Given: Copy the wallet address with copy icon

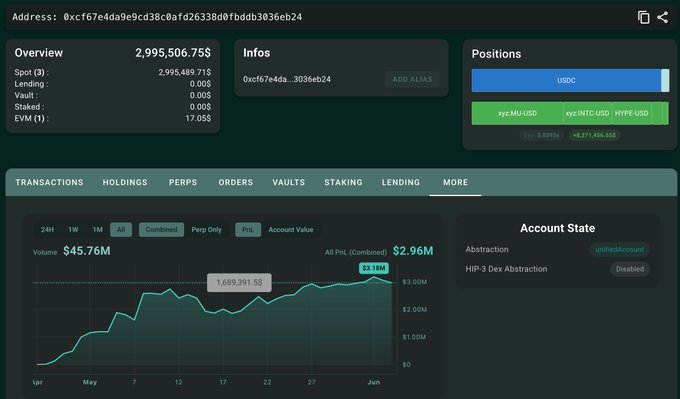Looking at the screenshot, I should click(x=644, y=17).
